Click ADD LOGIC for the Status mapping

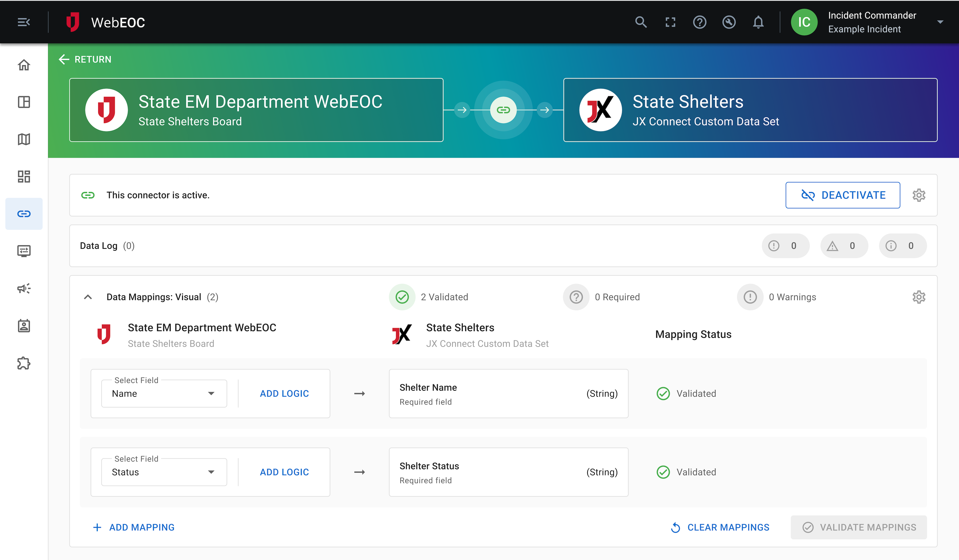(x=284, y=472)
